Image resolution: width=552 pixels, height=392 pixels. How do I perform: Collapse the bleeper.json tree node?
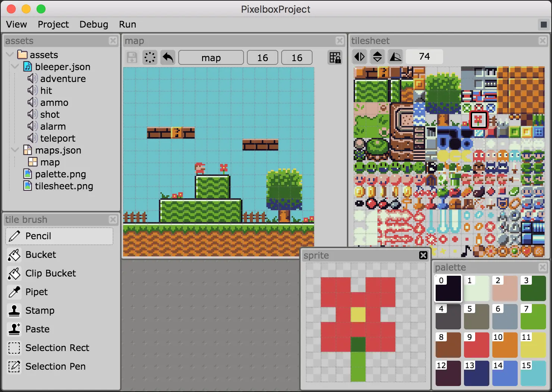tap(15, 67)
